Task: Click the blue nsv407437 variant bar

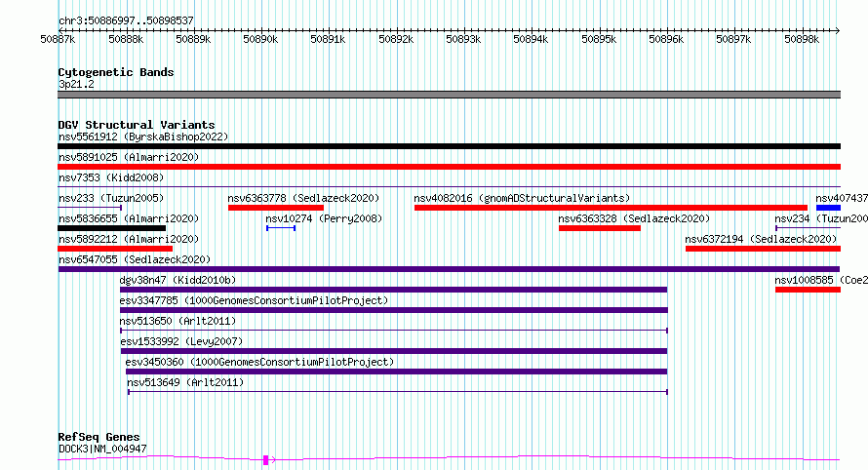Action: pos(828,208)
